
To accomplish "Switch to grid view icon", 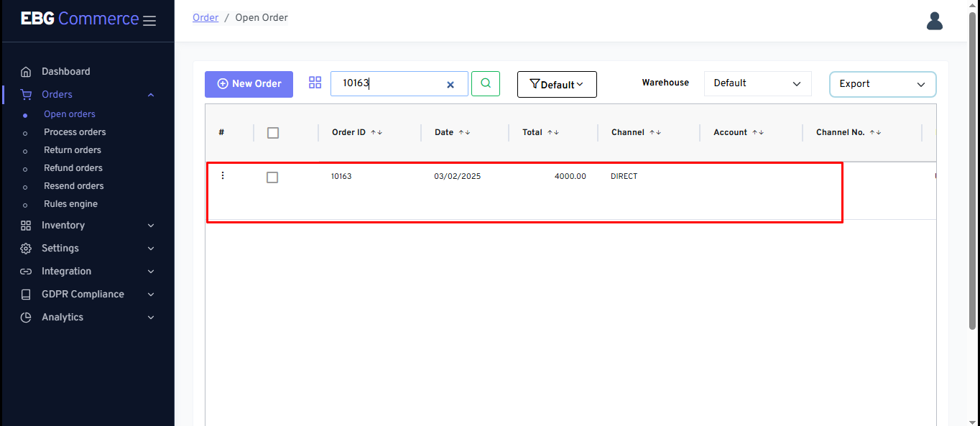I will pos(315,83).
